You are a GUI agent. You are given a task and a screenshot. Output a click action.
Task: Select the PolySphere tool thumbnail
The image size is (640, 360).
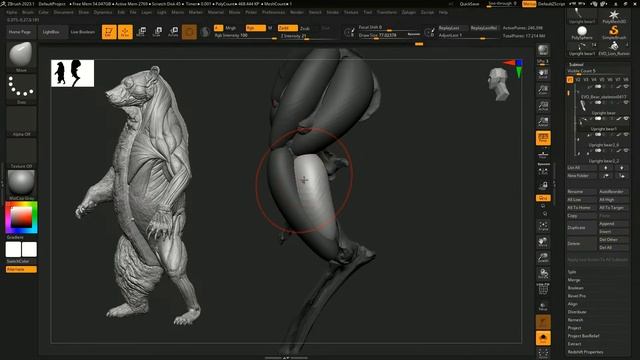(x=582, y=32)
